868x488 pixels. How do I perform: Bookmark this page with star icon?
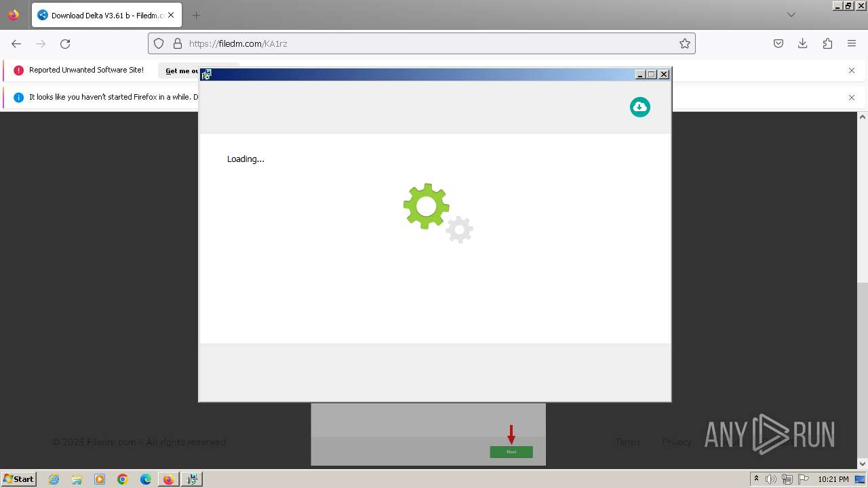pyautogui.click(x=684, y=43)
